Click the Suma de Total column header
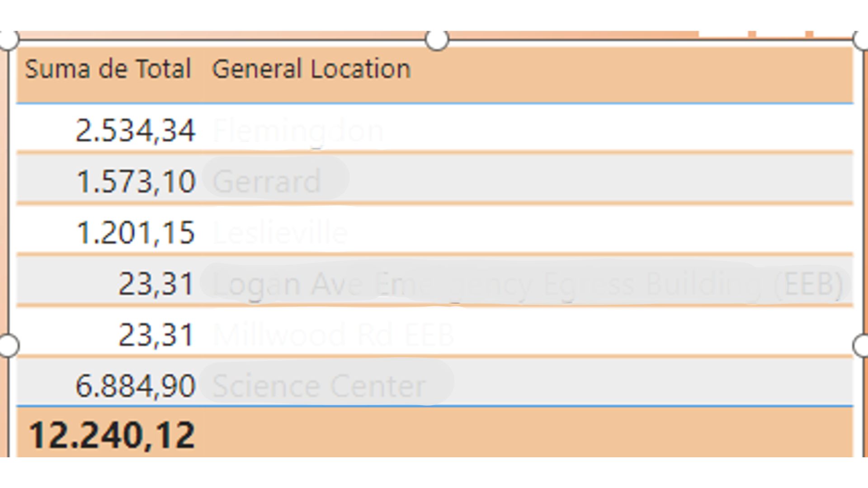Screen dimensions: 868x488 click(x=108, y=69)
